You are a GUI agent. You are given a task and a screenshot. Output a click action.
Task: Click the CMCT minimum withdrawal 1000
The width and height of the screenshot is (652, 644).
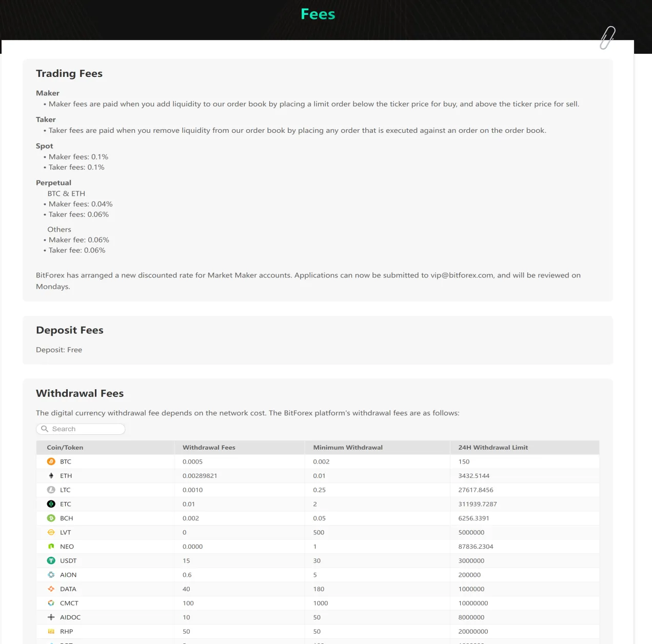pos(321,603)
